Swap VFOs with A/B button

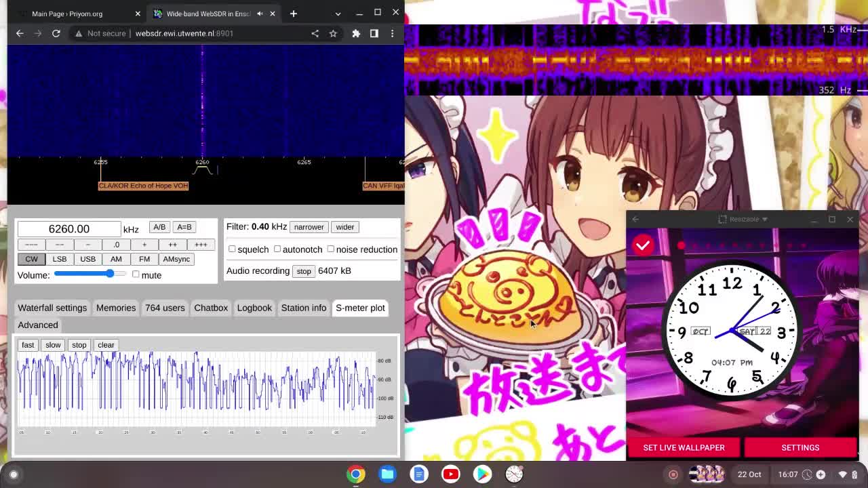159,227
